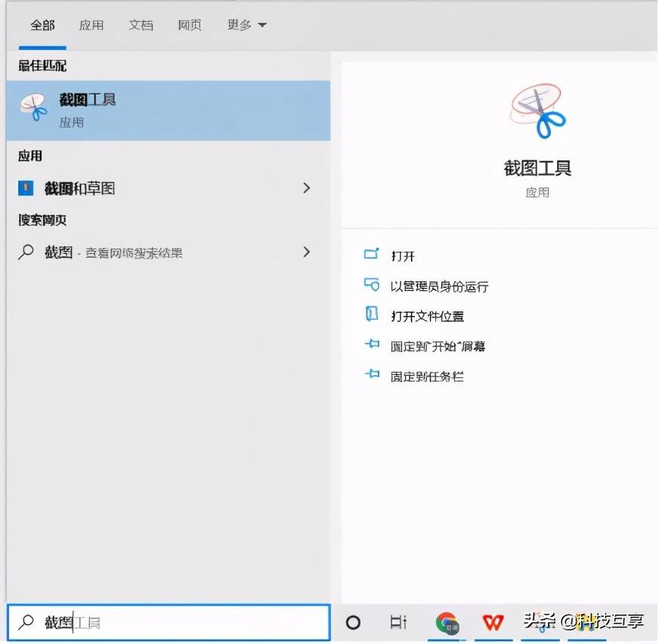The image size is (659, 644).
Task: Open WPS Office from the taskbar
Action: pyautogui.click(x=493, y=622)
